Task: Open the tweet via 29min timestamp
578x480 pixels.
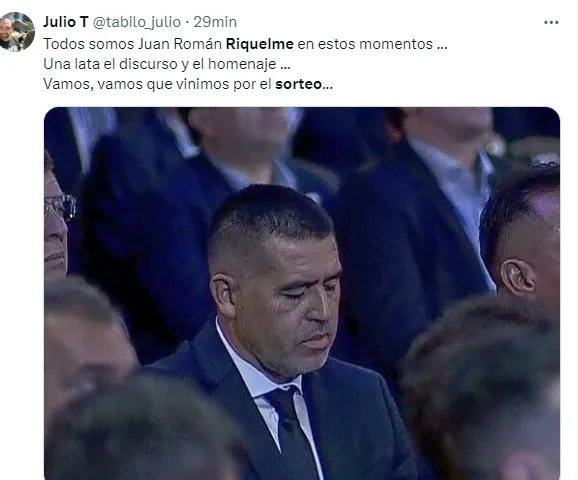Action: pyautogui.click(x=215, y=22)
